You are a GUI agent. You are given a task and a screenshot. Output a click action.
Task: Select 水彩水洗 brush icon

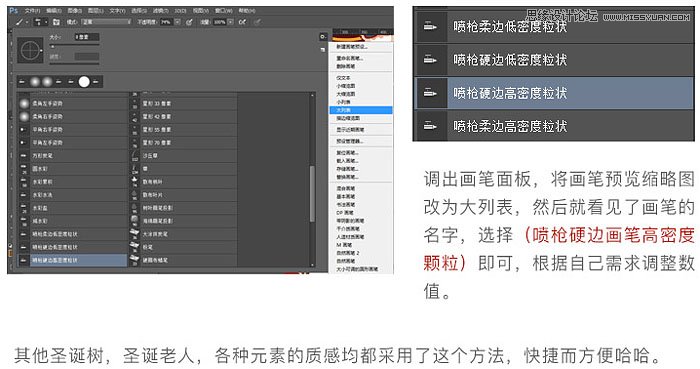click(x=24, y=195)
